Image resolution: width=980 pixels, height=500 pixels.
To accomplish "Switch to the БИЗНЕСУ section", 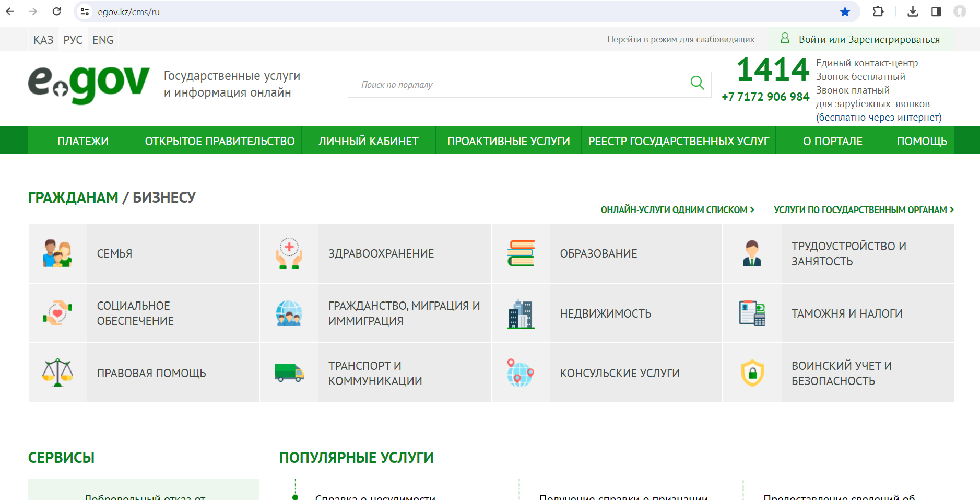I will (164, 197).
